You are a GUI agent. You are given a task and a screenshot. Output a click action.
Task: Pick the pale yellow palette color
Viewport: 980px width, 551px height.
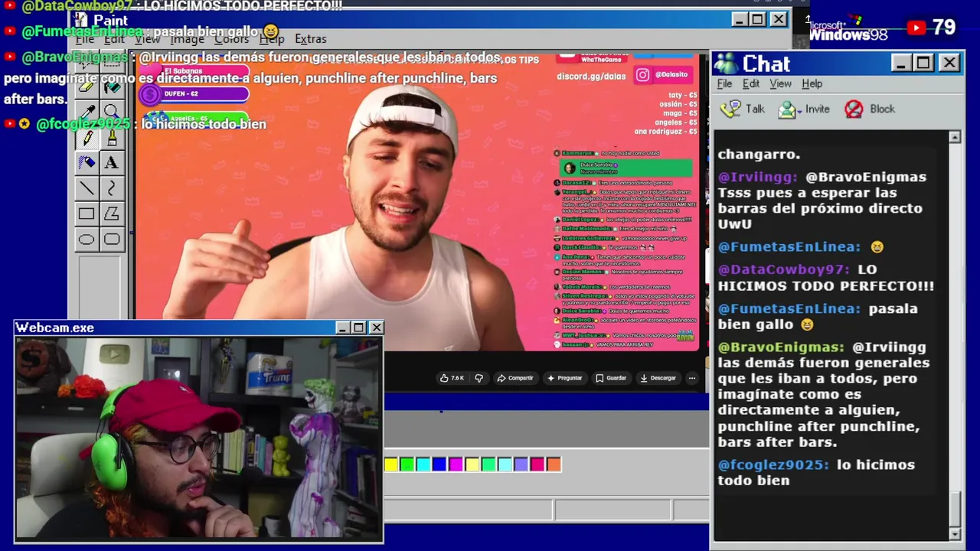pyautogui.click(x=472, y=465)
